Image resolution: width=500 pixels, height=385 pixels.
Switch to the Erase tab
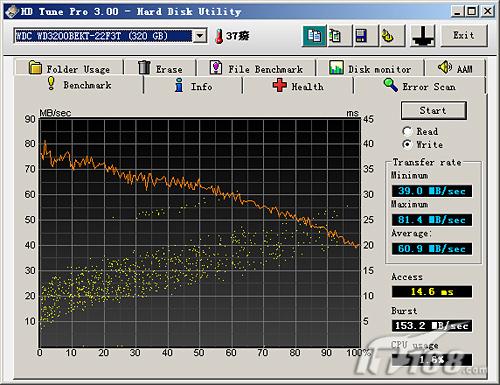pyautogui.click(x=160, y=68)
